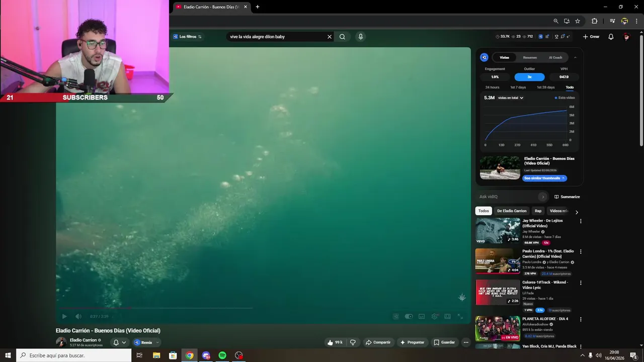
Task: Enter fullscreen in the video player
Action: [460, 316]
